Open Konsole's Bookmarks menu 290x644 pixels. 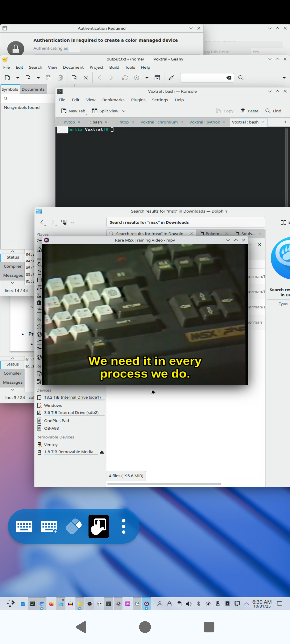[x=113, y=100]
